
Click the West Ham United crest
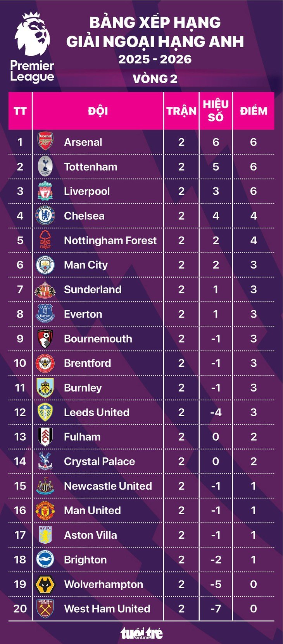point(45,609)
